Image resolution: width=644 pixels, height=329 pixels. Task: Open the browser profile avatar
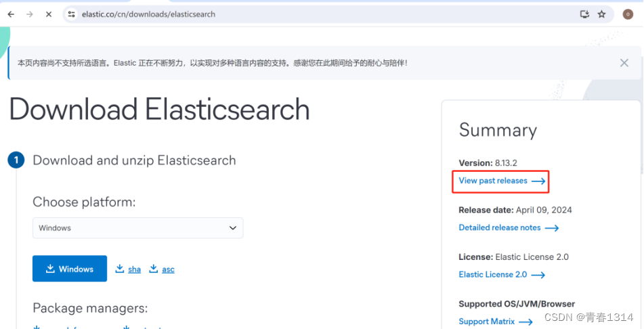(x=628, y=14)
